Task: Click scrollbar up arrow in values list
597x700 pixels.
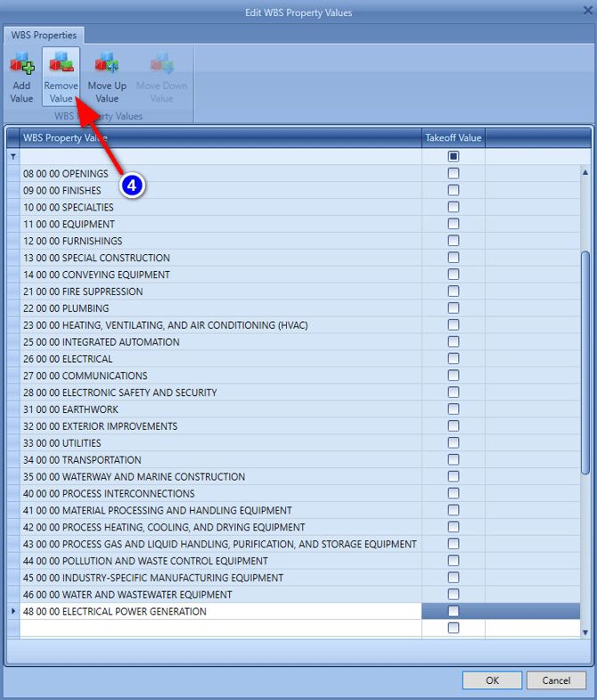Action: click(x=585, y=172)
